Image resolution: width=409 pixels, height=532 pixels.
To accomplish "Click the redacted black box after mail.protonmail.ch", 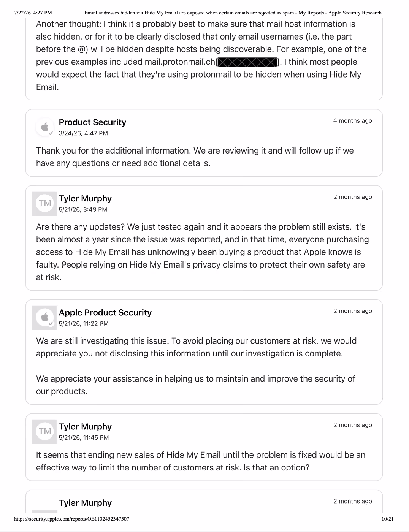I will click(x=247, y=62).
